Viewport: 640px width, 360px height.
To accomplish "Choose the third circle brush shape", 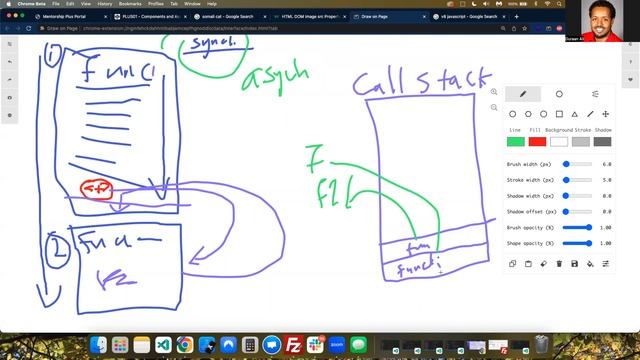I will [x=544, y=114].
